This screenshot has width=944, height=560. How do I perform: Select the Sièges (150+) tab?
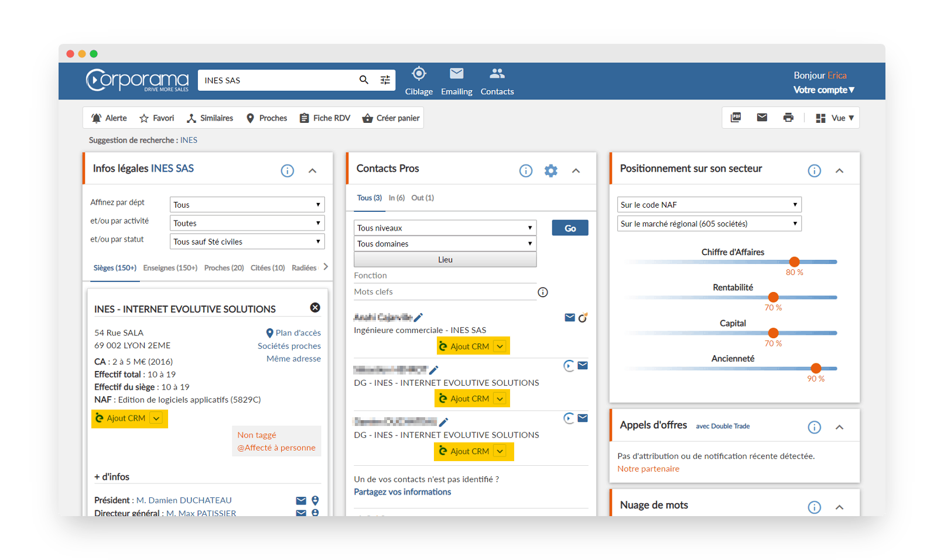tap(115, 268)
